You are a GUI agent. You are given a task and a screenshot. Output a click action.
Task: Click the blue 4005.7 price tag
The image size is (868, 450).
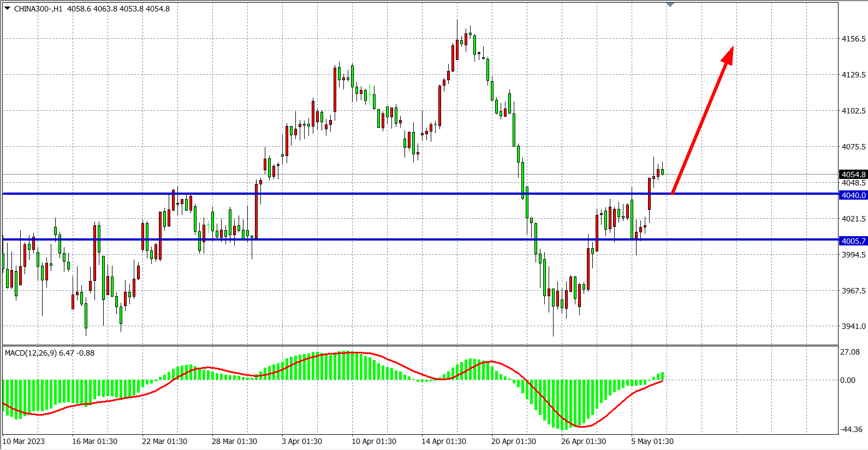click(853, 241)
